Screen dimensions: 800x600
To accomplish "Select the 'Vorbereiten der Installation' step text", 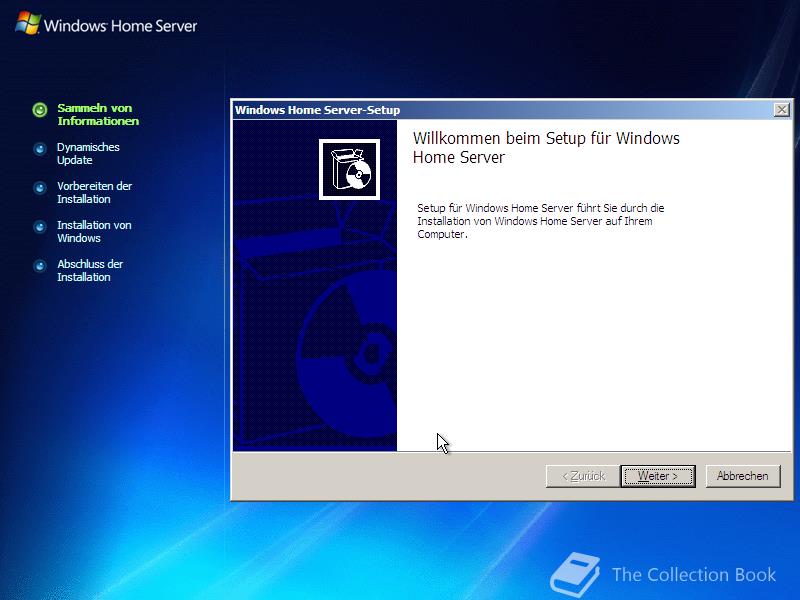I will [94, 192].
